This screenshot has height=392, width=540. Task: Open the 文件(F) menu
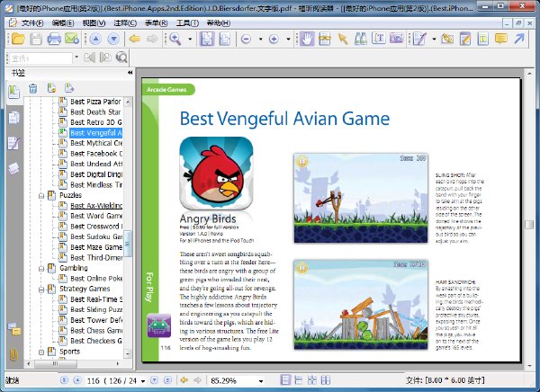coord(32,23)
